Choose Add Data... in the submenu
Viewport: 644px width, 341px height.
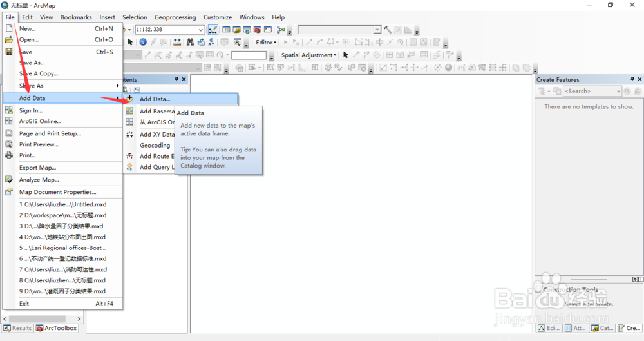click(181, 99)
